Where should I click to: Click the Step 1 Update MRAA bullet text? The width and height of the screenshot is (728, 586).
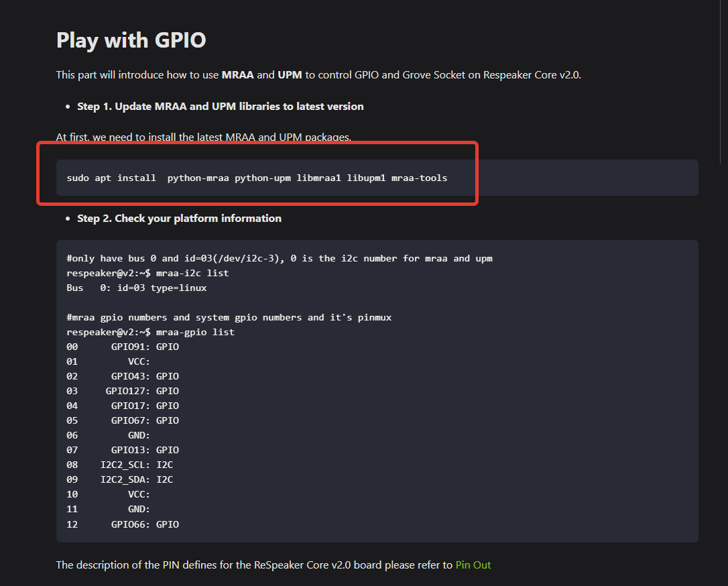(220, 107)
